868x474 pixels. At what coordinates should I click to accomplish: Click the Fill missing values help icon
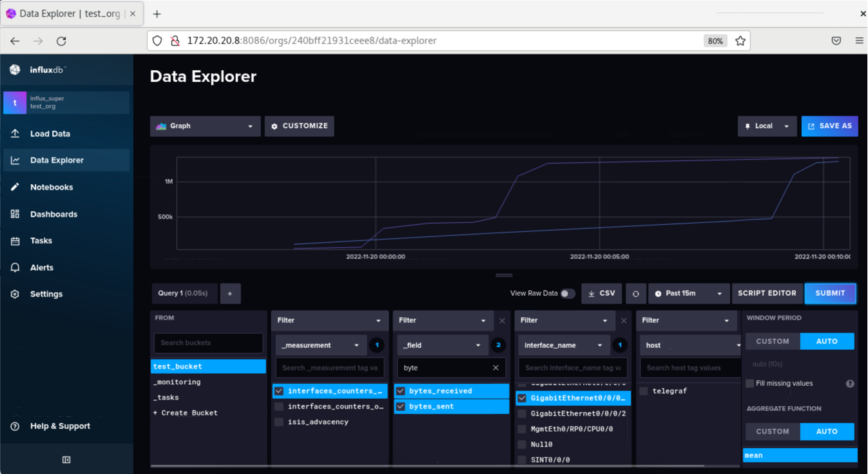click(x=850, y=384)
